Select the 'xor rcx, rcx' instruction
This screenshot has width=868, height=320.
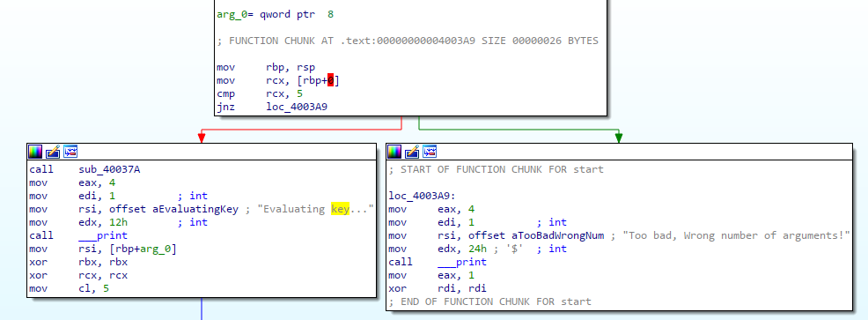(x=78, y=276)
